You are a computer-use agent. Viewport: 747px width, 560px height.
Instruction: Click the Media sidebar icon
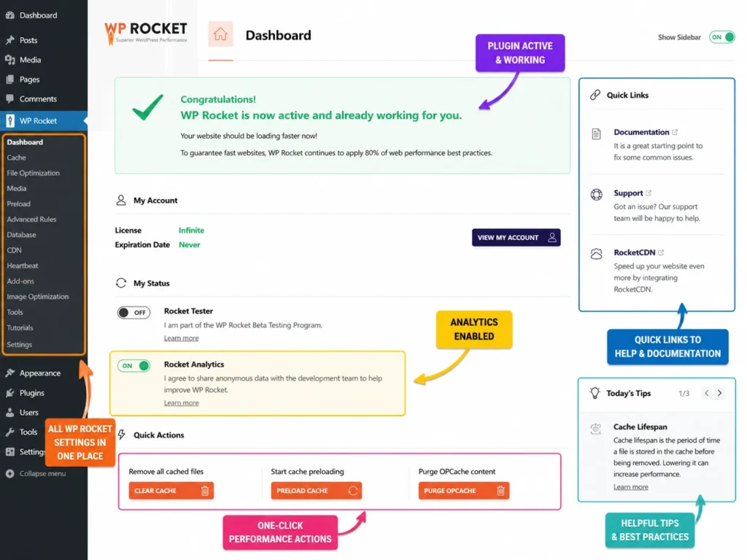(x=10, y=60)
